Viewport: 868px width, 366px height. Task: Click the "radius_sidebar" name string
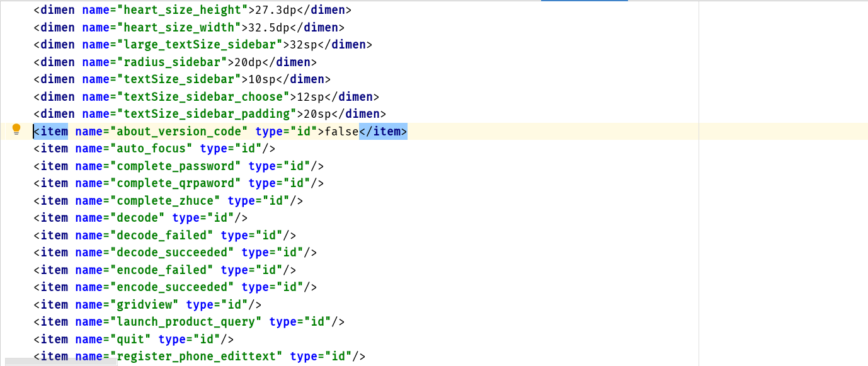tap(172, 62)
